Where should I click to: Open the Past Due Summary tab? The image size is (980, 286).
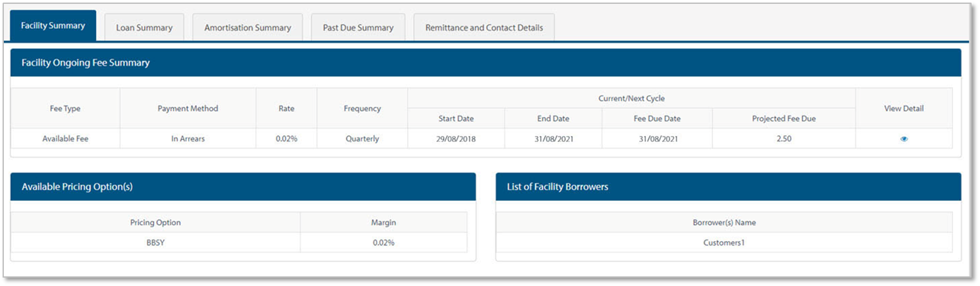point(358,28)
